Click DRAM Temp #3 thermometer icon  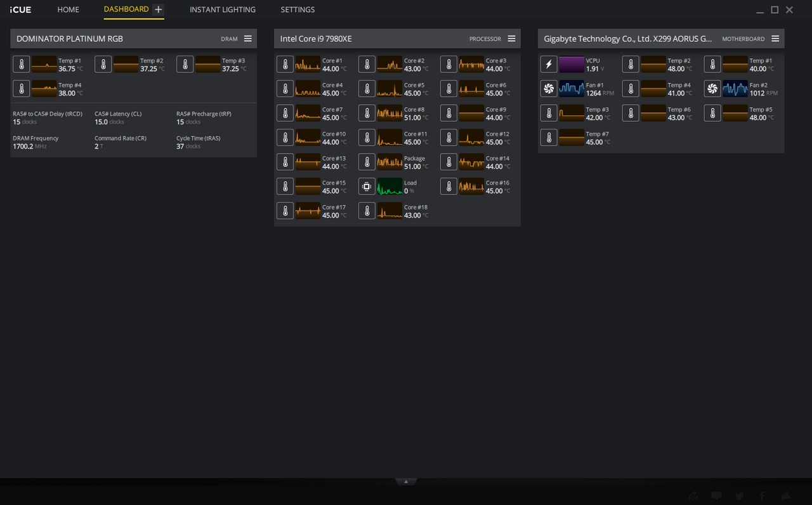point(185,64)
